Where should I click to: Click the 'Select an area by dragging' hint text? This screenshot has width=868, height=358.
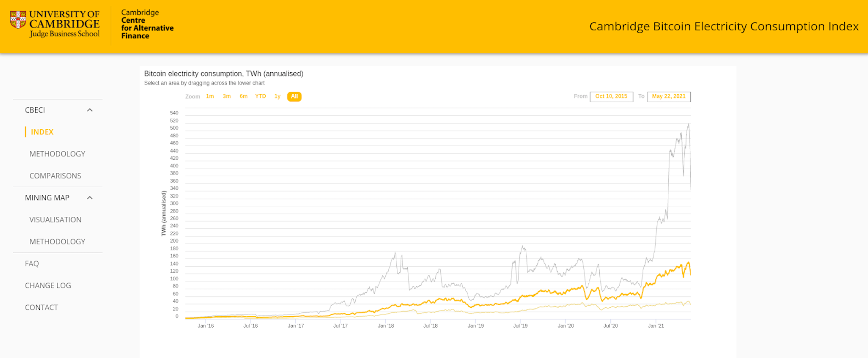coord(204,83)
